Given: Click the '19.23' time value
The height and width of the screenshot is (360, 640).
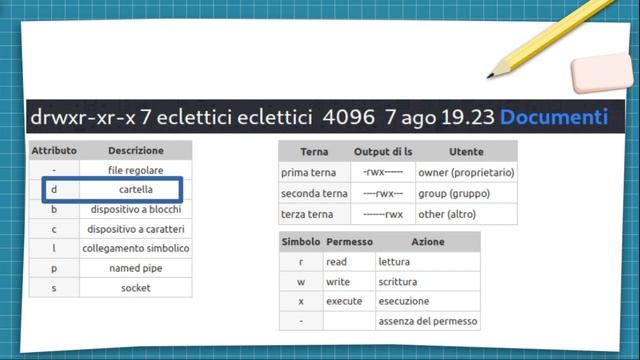Looking at the screenshot, I should [467, 117].
